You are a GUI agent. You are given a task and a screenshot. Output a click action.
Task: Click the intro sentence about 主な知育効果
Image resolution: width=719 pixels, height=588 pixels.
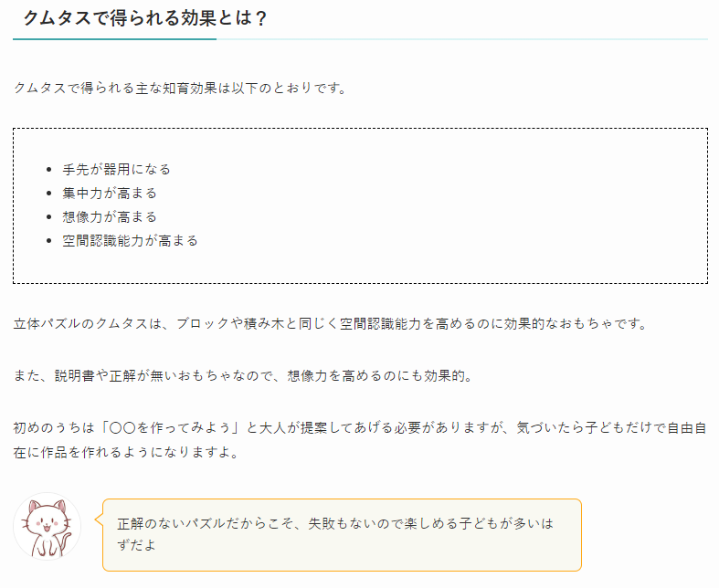(x=180, y=88)
